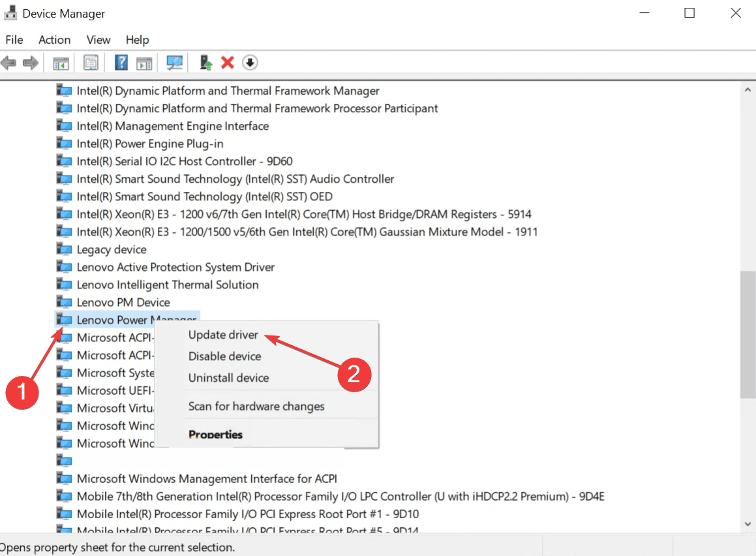Open the File menu
The width and height of the screenshot is (756, 556).
(x=14, y=40)
